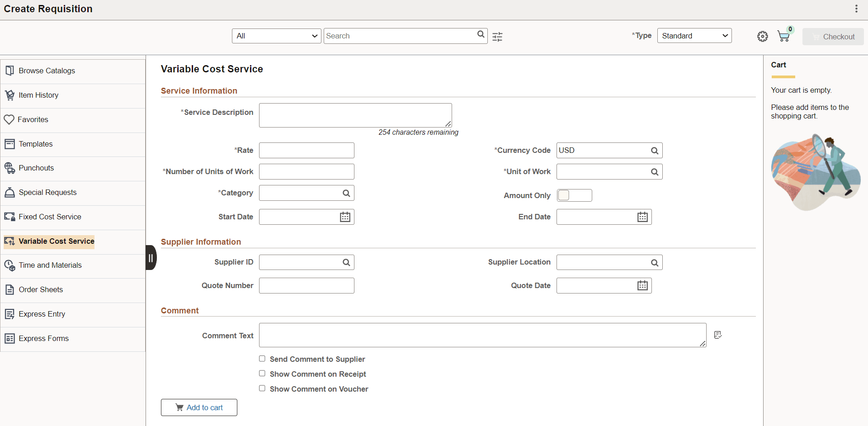Open the Category lookup magnifier

pyautogui.click(x=346, y=193)
